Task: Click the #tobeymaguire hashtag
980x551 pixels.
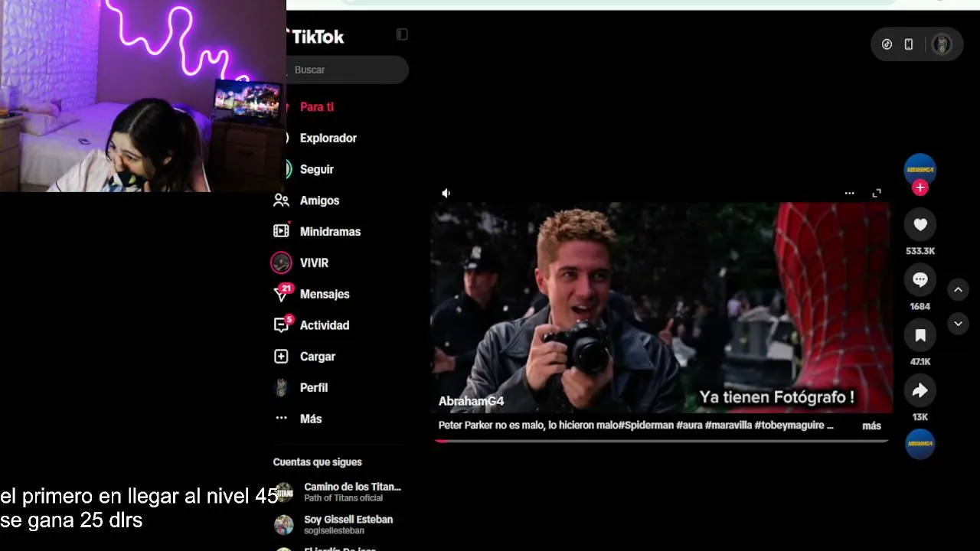Action: click(x=789, y=425)
